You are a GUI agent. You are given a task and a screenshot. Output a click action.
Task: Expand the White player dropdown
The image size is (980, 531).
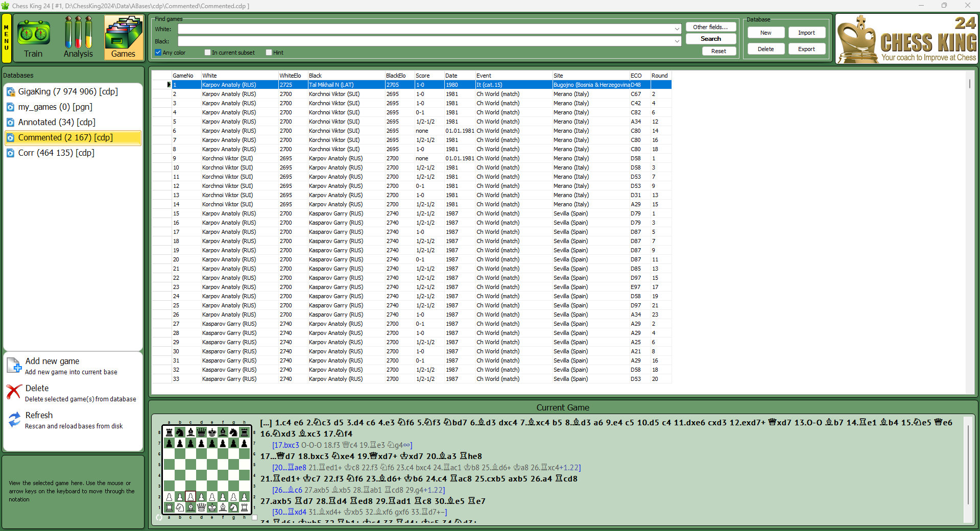point(677,29)
